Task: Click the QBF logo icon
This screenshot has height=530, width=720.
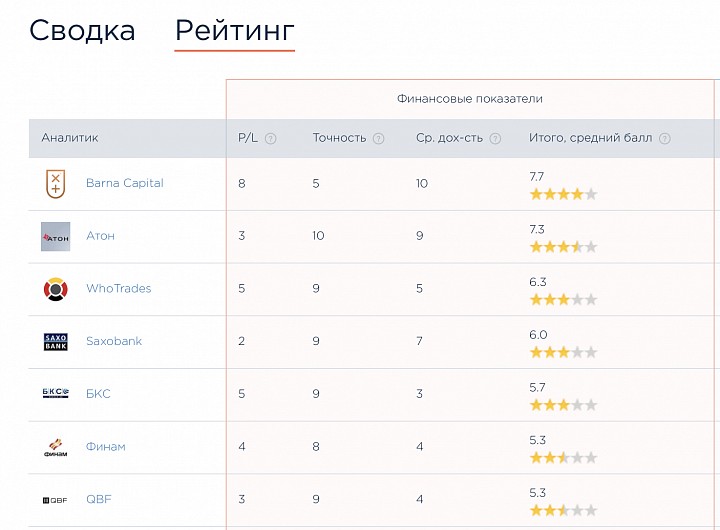Action: [x=55, y=500]
